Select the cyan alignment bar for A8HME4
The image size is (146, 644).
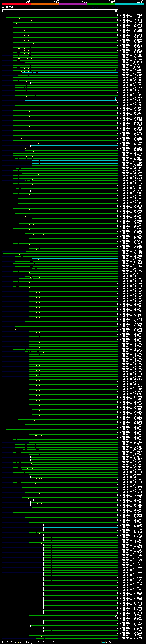click(65, 15)
